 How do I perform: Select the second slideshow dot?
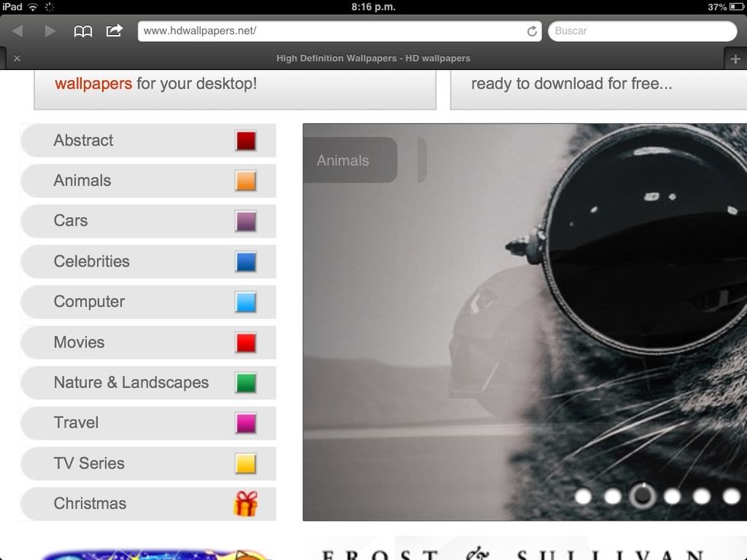[x=612, y=497]
